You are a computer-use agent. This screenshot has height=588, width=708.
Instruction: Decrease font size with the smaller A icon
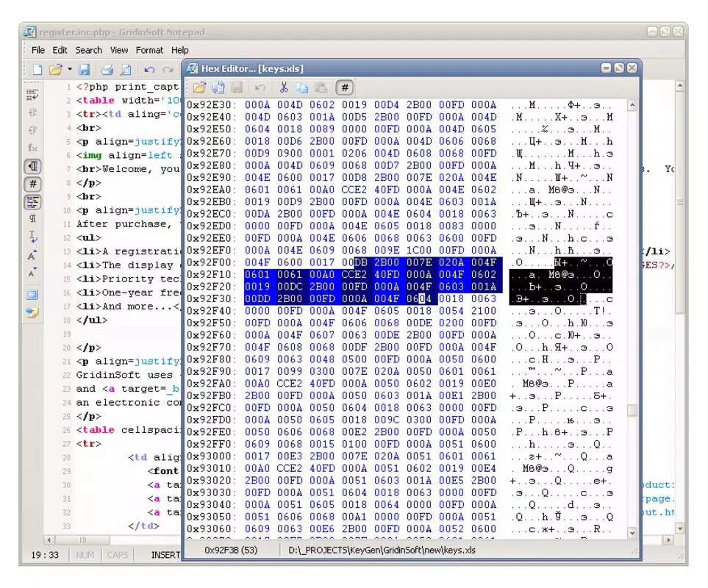click(32, 273)
